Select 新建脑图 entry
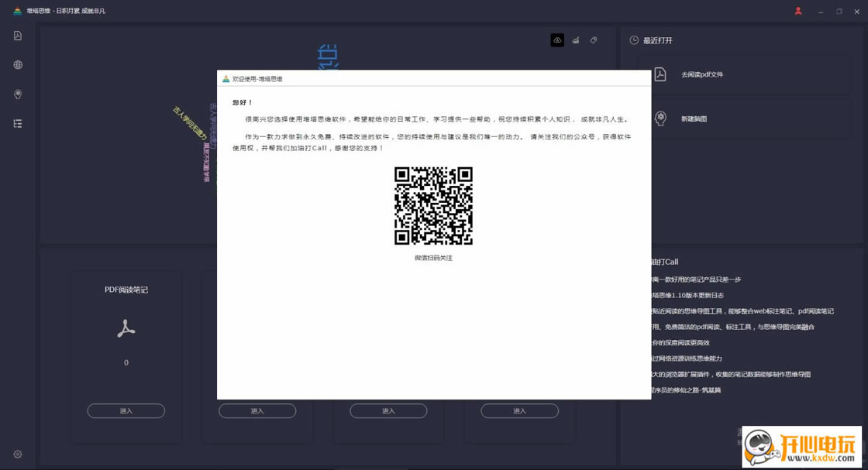868x470 pixels. 694,119
